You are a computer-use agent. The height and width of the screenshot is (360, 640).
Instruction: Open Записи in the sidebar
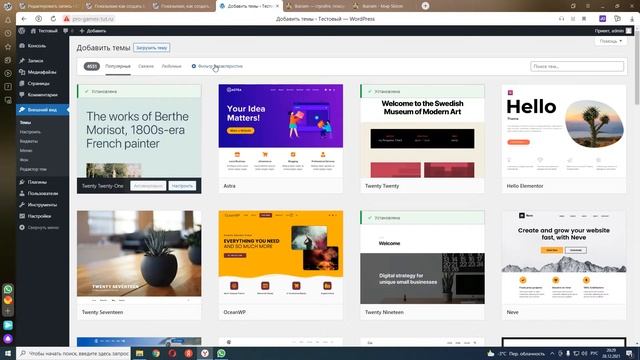[36, 60]
